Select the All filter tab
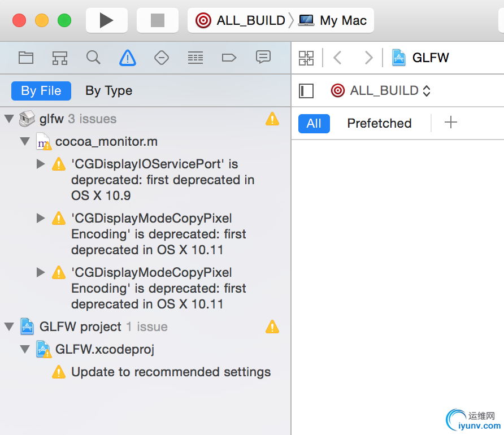Image resolution: width=504 pixels, height=435 pixels. click(314, 123)
